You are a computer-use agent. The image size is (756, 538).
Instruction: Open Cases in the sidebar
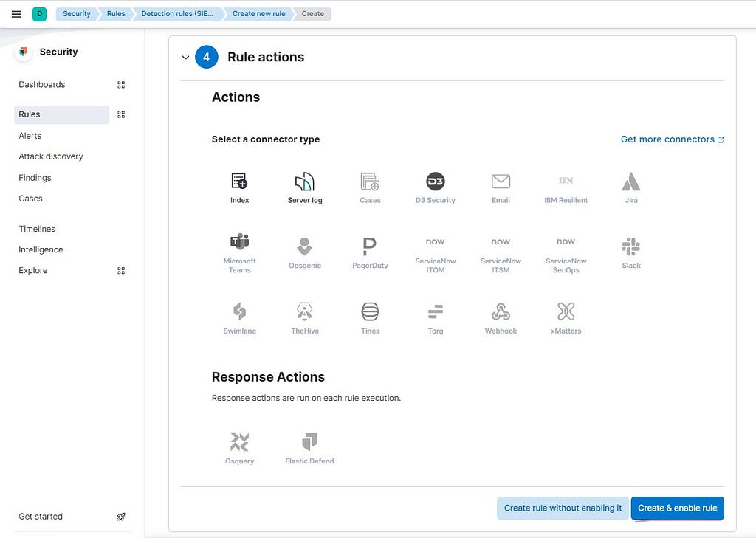pos(30,199)
